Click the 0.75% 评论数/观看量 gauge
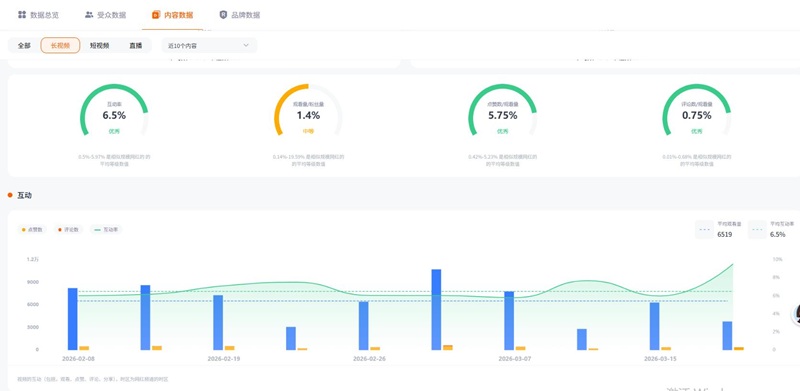The width and height of the screenshot is (800, 391). pos(696,111)
